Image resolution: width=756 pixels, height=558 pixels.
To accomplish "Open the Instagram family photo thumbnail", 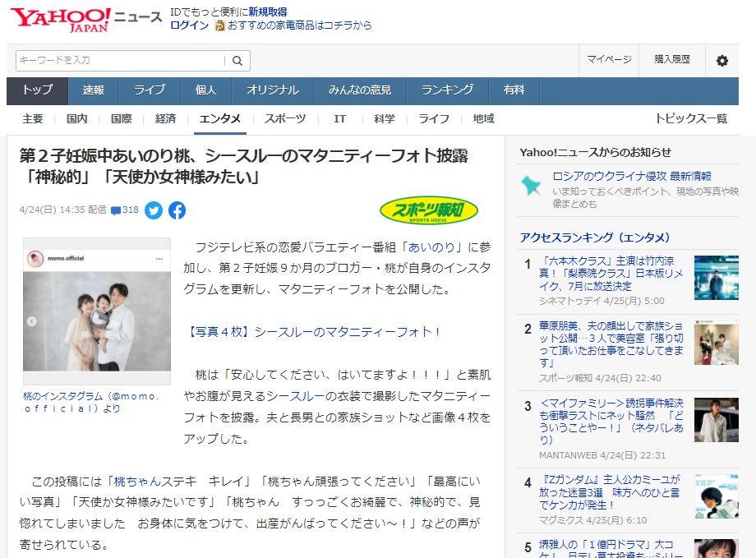I will click(x=97, y=311).
